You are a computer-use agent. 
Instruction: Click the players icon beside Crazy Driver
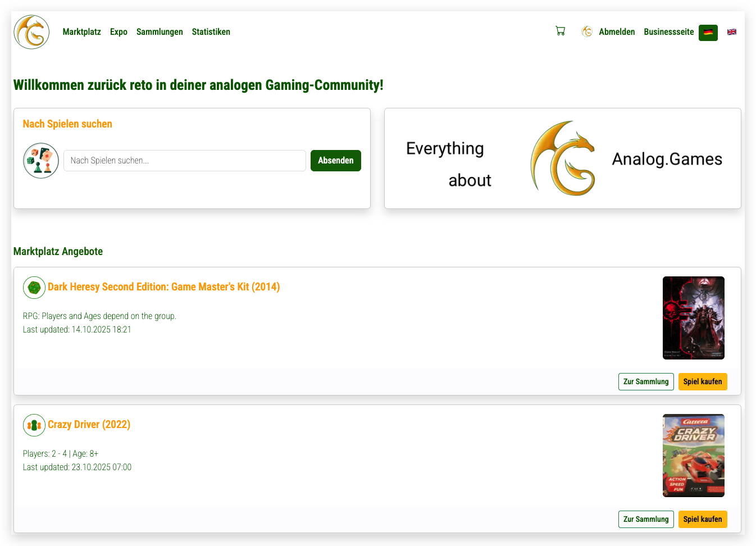34,425
